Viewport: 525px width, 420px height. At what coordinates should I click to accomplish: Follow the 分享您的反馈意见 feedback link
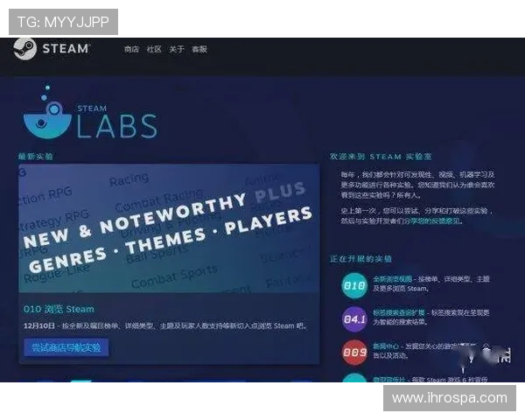[432, 221]
